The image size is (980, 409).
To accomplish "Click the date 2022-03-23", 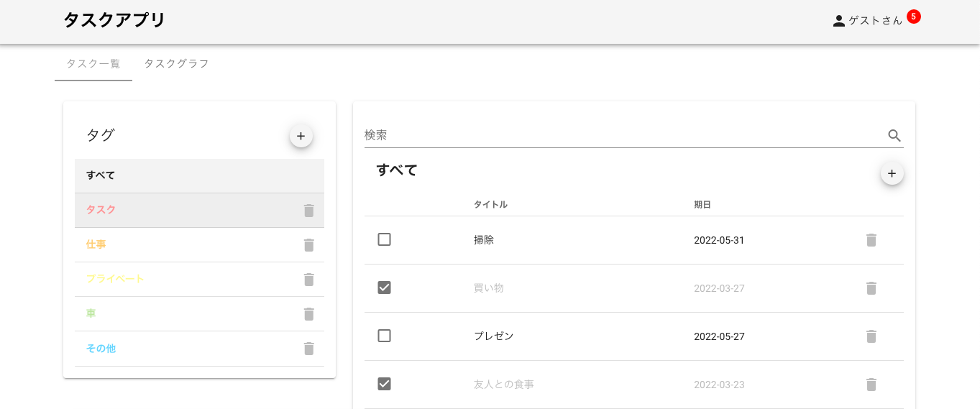I will pyautogui.click(x=719, y=385).
